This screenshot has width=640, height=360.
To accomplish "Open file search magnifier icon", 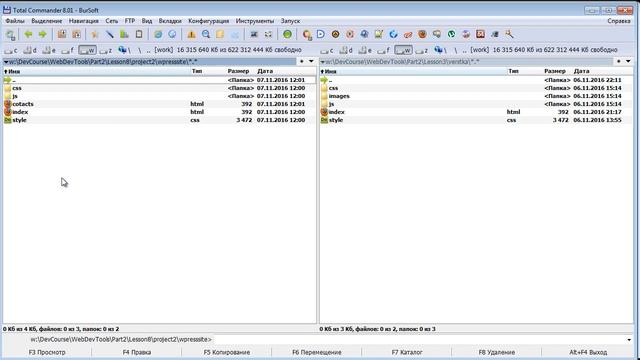I will click(x=206, y=34).
